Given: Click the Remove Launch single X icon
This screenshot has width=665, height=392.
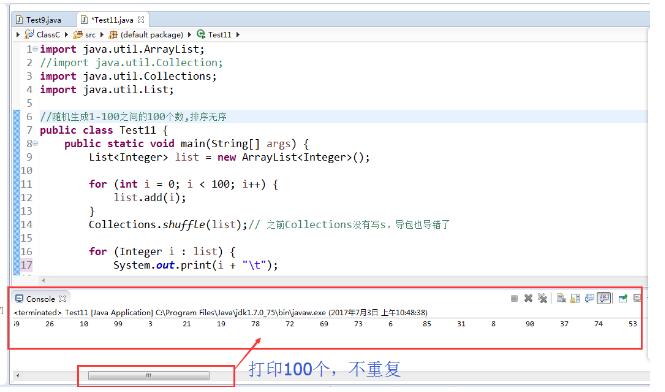Looking at the screenshot, I should coord(528,298).
